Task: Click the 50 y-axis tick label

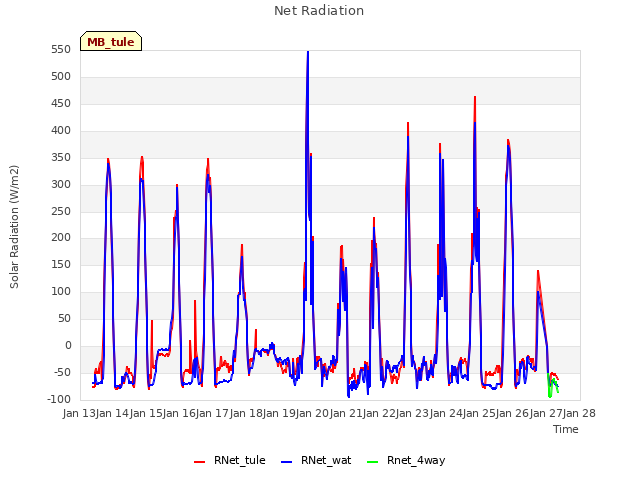Action: [64, 319]
